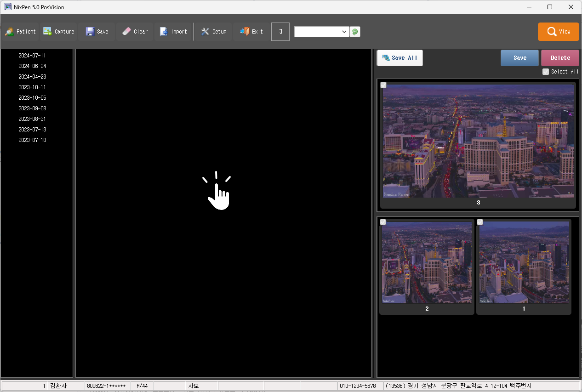This screenshot has width=582, height=392.
Task: Click the Exit door icon
Action: (245, 32)
